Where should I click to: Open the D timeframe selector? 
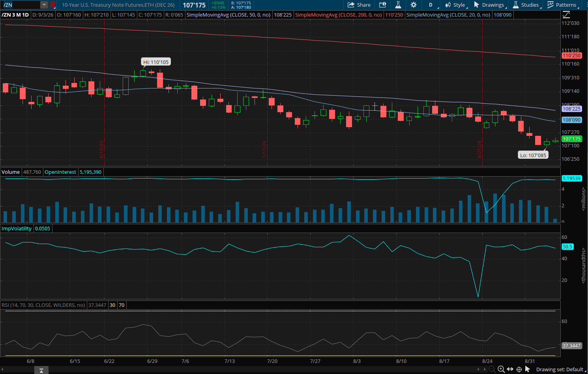[431, 5]
